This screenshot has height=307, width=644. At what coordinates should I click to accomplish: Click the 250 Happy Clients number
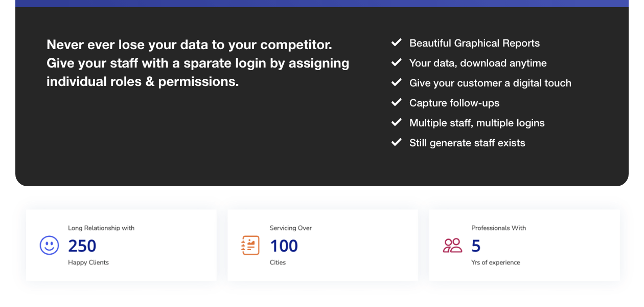click(82, 246)
